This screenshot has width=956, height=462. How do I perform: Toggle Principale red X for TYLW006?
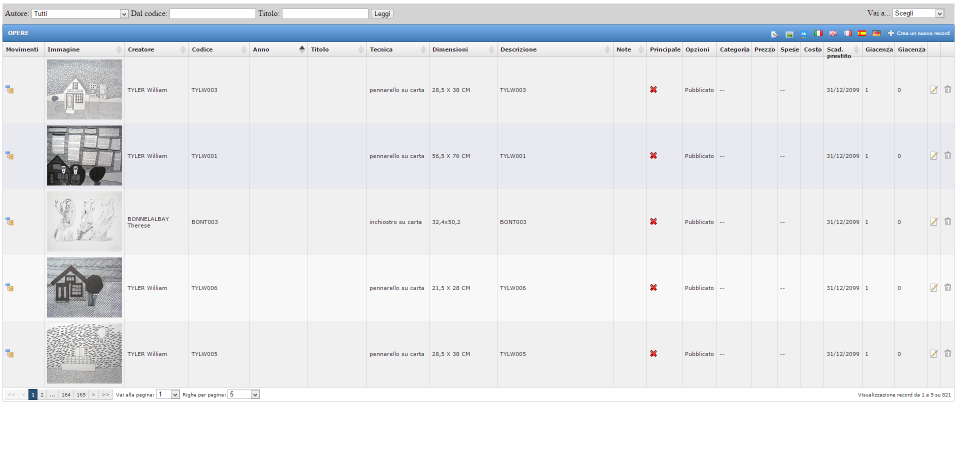pos(653,288)
